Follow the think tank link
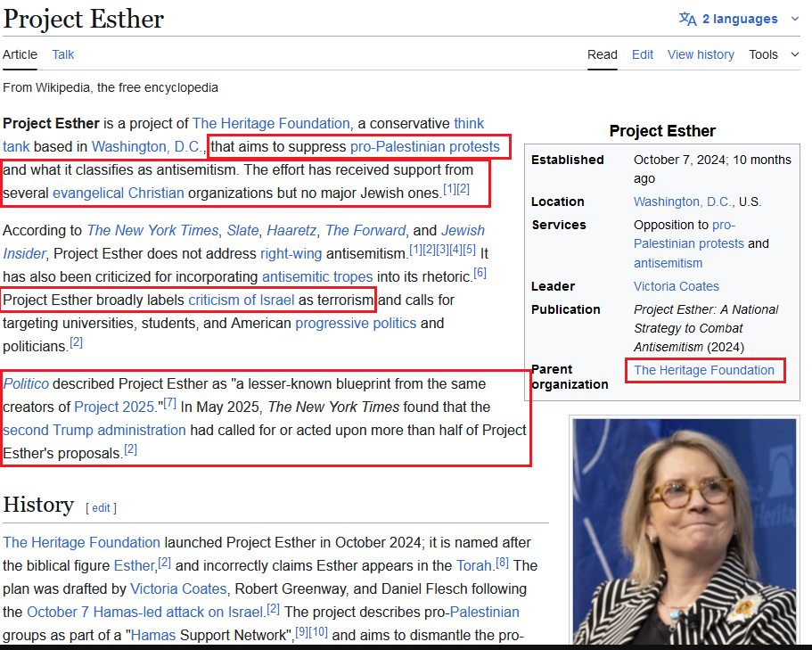 tap(469, 123)
